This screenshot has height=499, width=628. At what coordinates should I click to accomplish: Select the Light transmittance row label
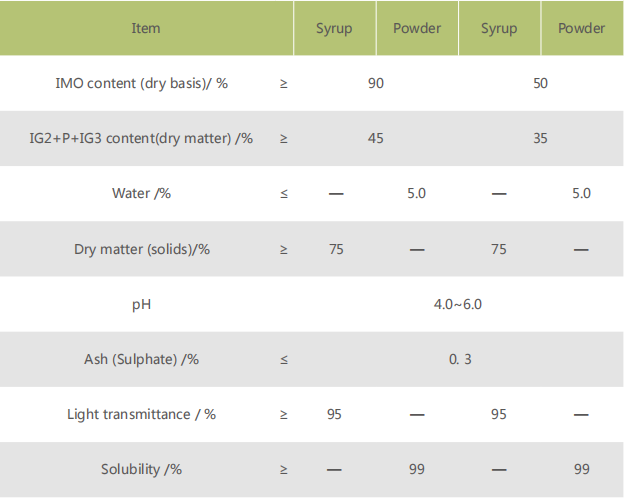click(141, 414)
